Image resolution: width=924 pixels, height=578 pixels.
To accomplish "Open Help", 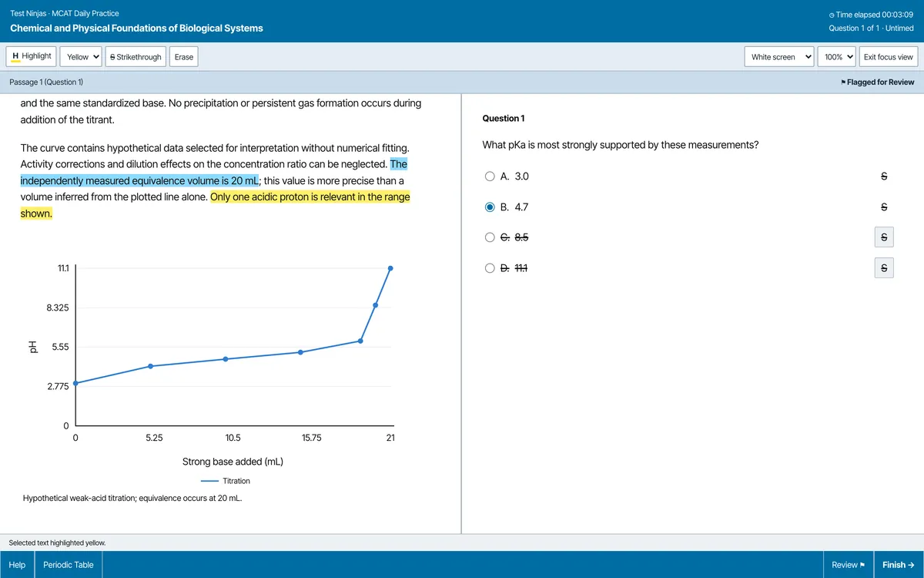I will (x=17, y=565).
